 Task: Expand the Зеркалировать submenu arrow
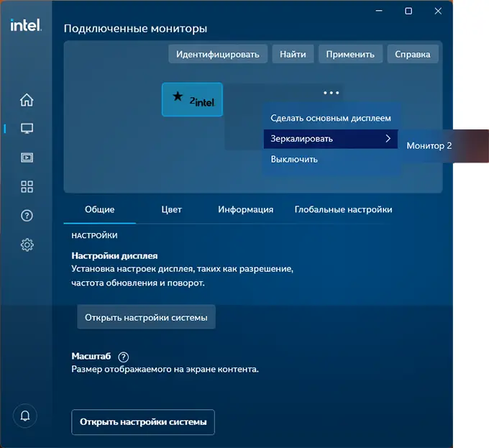[388, 138]
